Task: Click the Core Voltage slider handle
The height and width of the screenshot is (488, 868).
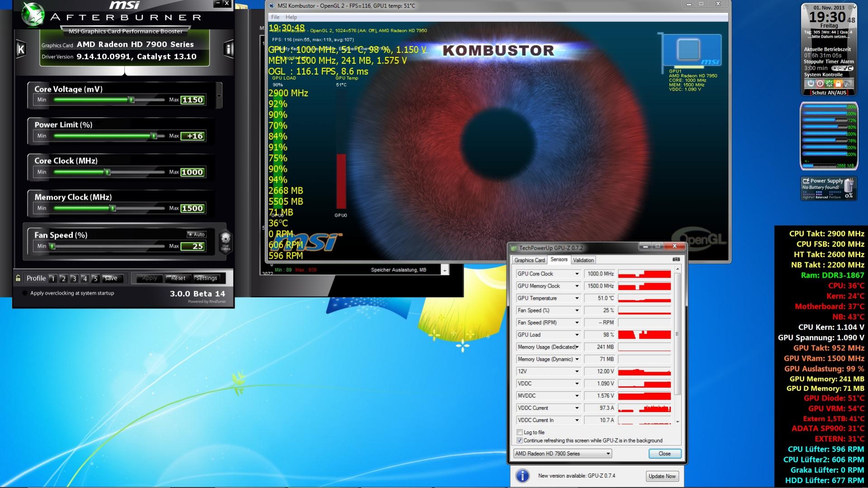Action: click(x=132, y=100)
